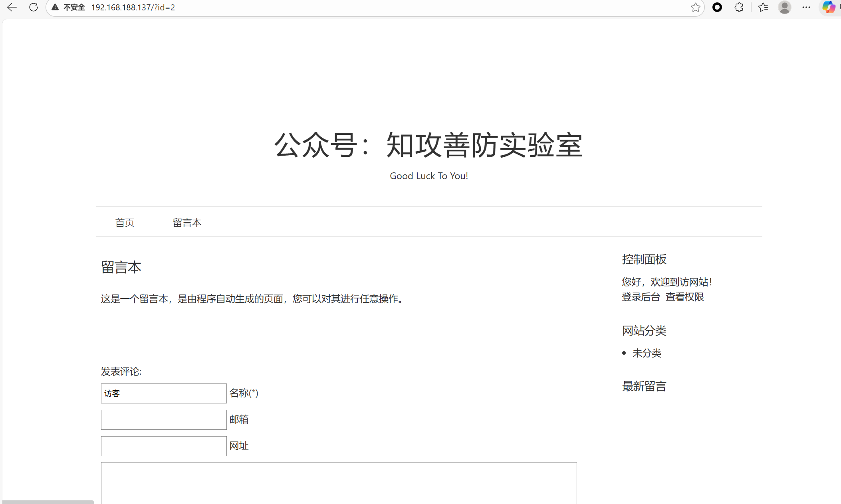841x504 pixels.
Task: Open the black circle extension icon
Action: point(717,7)
